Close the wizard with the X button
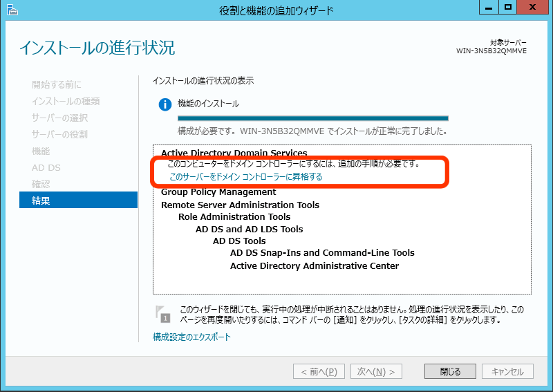Viewport: 553px width, 392px height. 532,7
